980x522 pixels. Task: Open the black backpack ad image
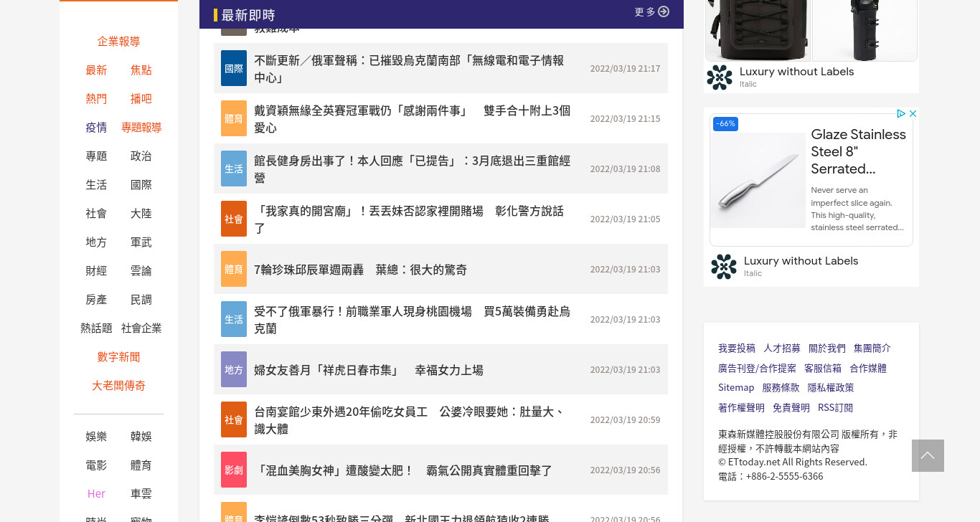coord(758,30)
